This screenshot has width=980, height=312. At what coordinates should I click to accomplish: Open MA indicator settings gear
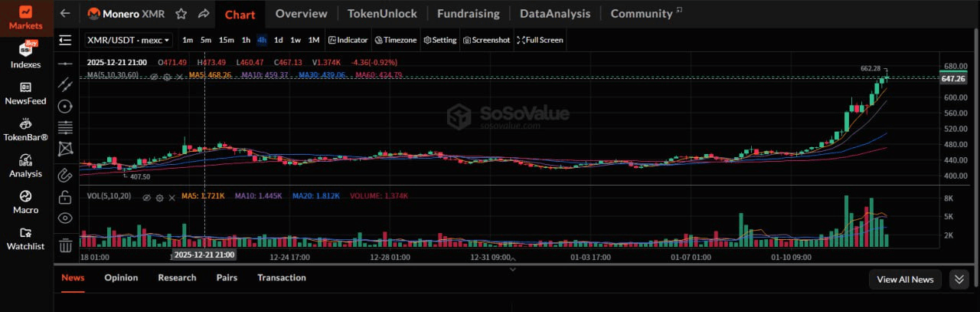(x=165, y=75)
